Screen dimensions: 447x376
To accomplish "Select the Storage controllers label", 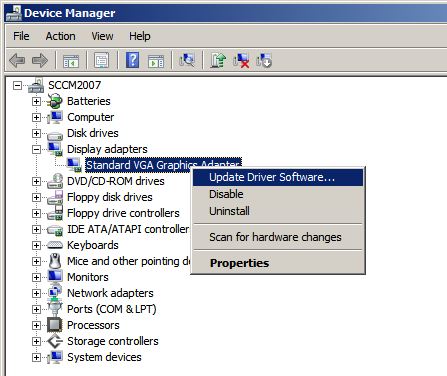I will (x=113, y=341).
